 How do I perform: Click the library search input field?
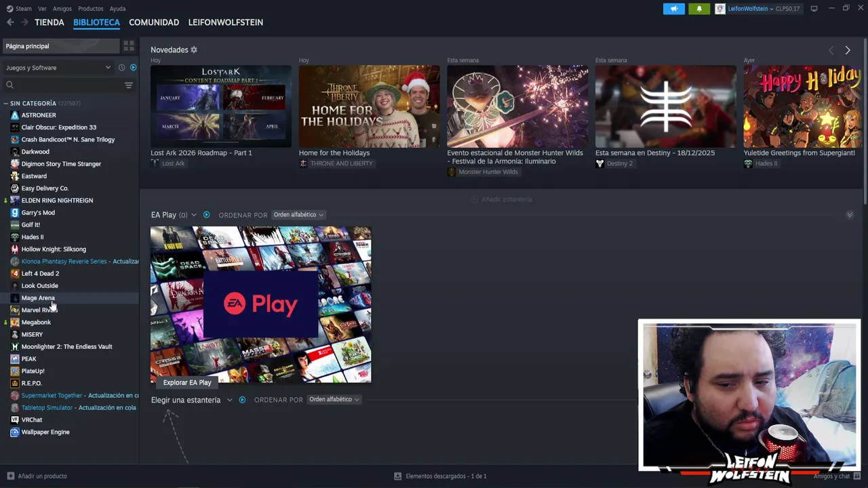(x=68, y=85)
